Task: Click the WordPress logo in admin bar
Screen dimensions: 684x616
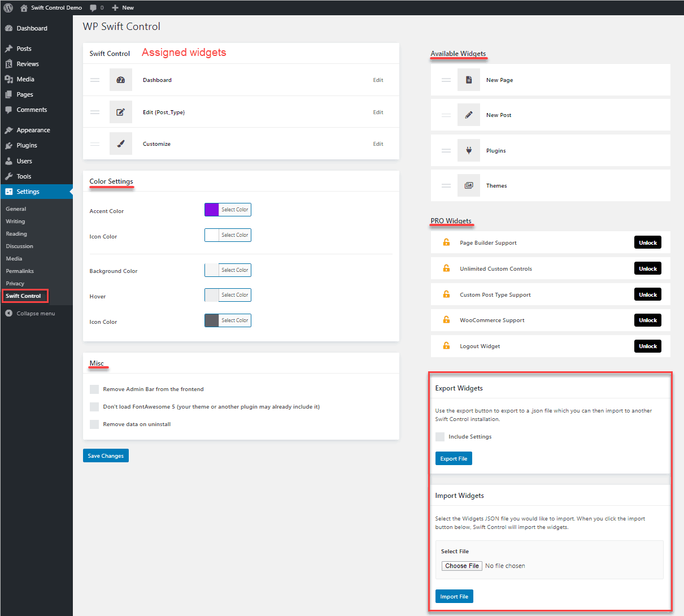Action: [8, 8]
